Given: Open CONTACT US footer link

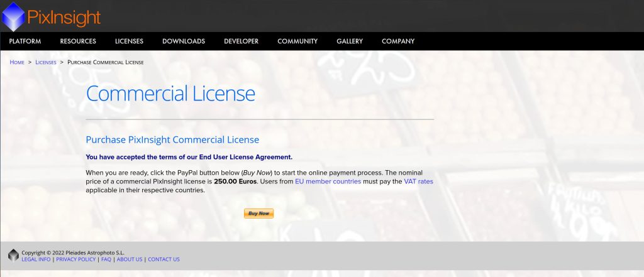Looking at the screenshot, I should click(164, 259).
